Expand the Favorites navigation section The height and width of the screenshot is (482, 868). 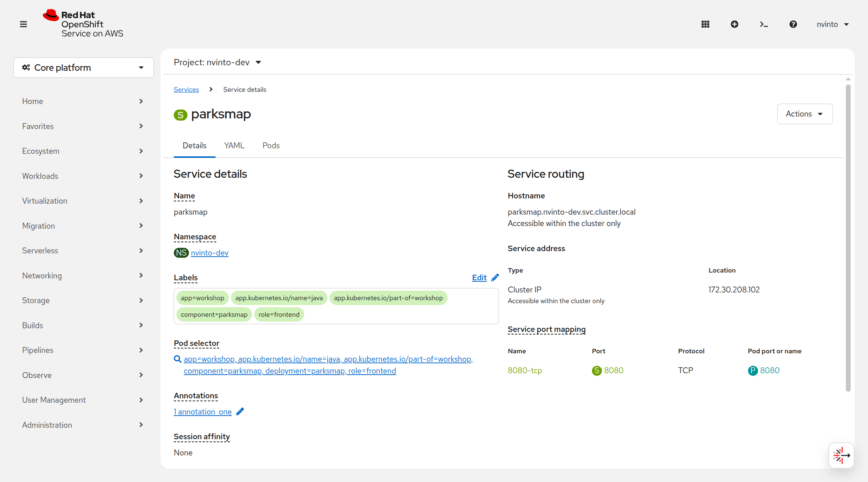[83, 126]
